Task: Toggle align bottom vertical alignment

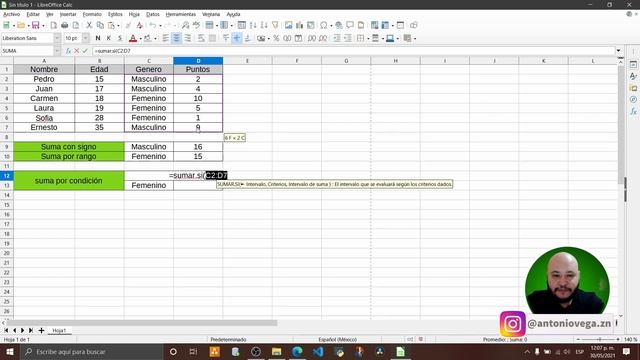Action: [x=248, y=38]
